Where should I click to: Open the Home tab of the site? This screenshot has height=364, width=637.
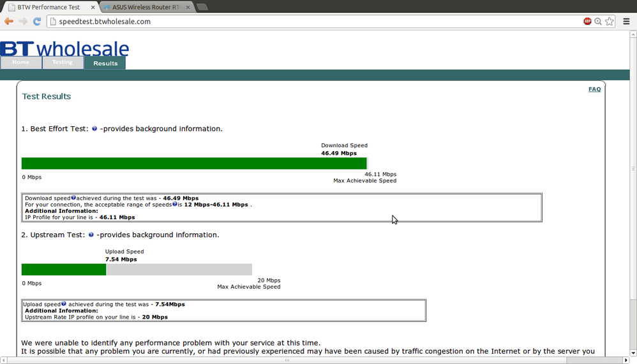pyautogui.click(x=20, y=62)
